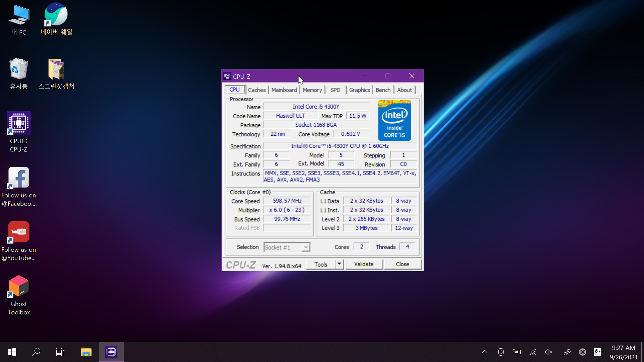Open taskbar Search
Screen dimensions: 644x362
click(x=36, y=352)
